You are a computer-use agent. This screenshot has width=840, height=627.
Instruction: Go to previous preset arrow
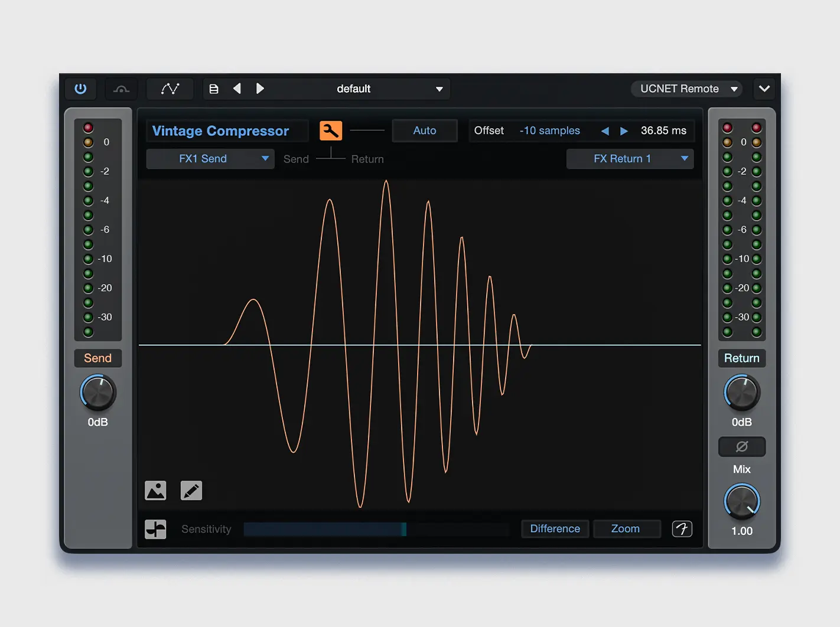click(x=237, y=89)
